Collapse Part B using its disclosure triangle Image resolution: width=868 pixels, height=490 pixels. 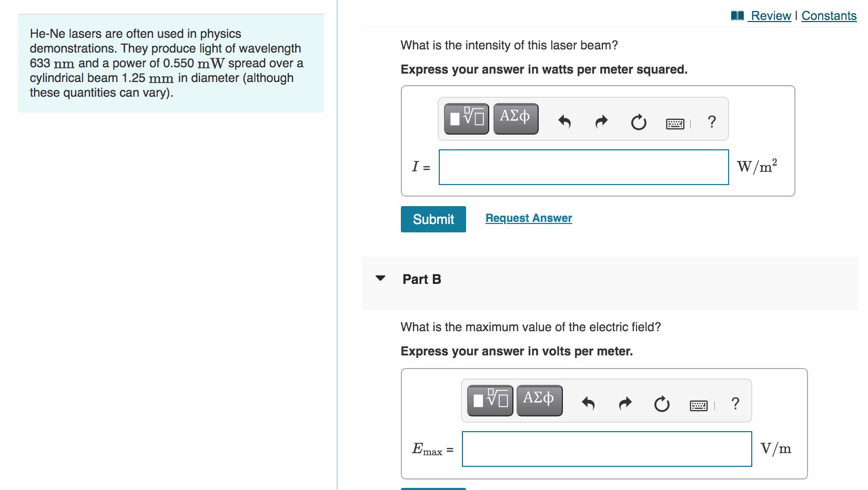coord(380,279)
